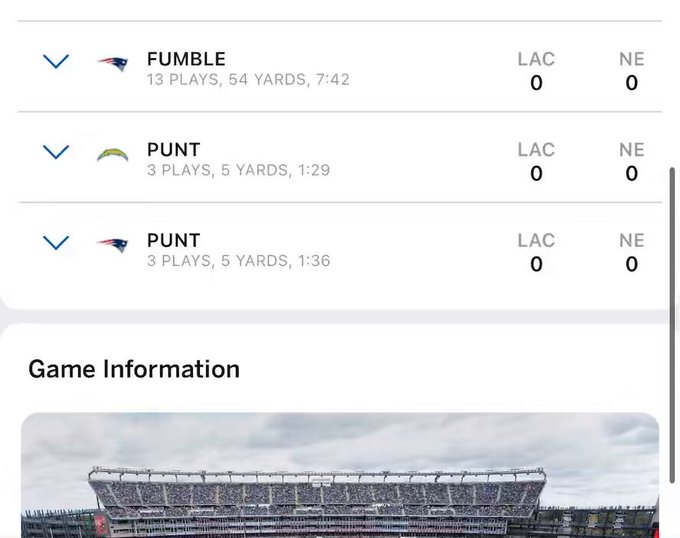680x538 pixels.
Task: Expand the FUMBLE drive chevron
Action: coord(56,62)
